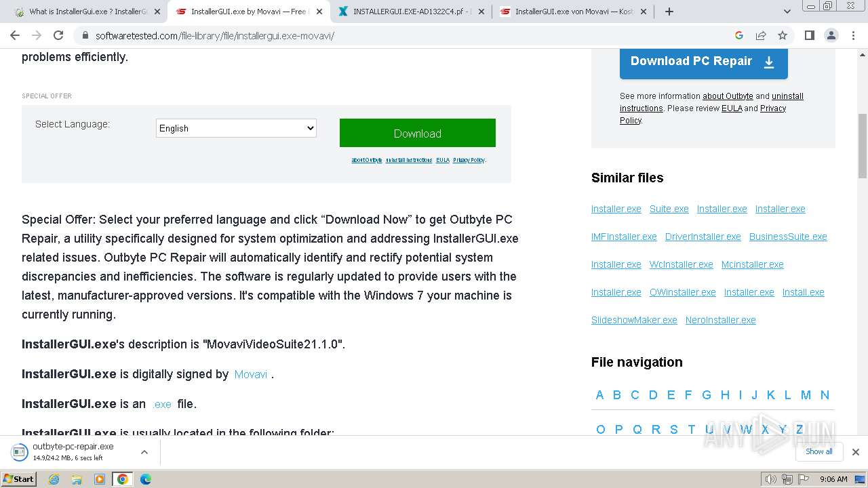Expand outbyte-pc-repair.exe download options chevron

(x=144, y=452)
